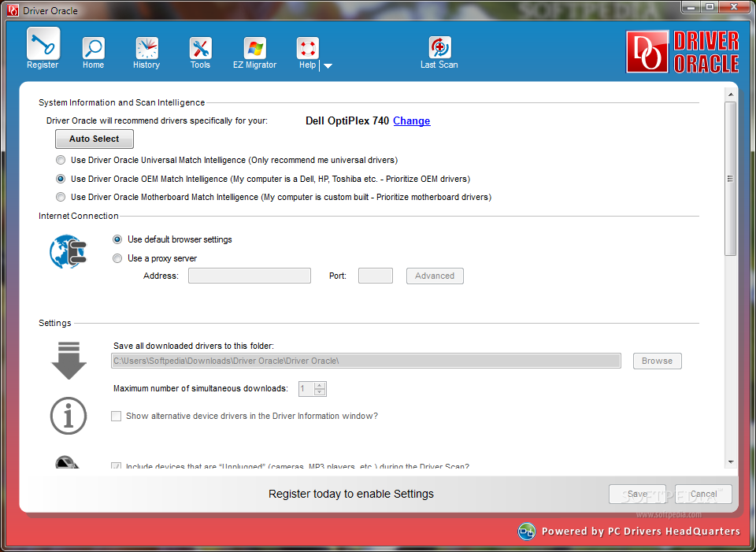756x552 pixels.
Task: Click the scrollbar down arrow
Action: click(x=731, y=462)
